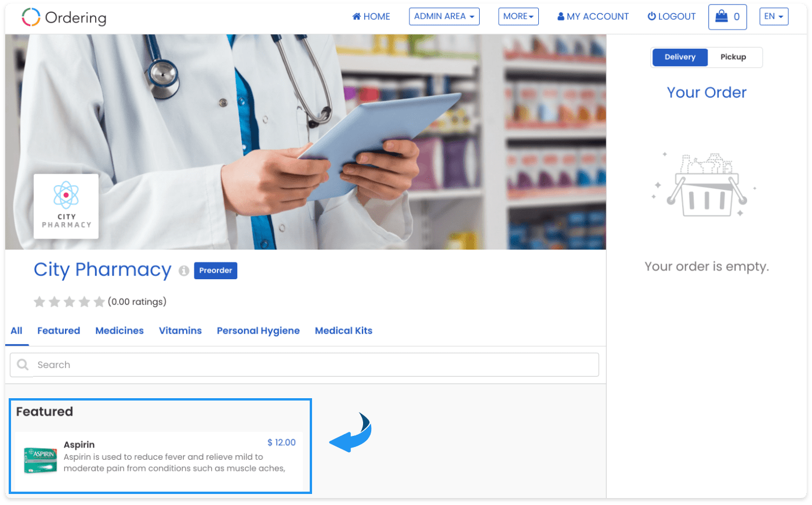Click the empty basket illustration
Screen dimensions: 812x505
coord(705,186)
